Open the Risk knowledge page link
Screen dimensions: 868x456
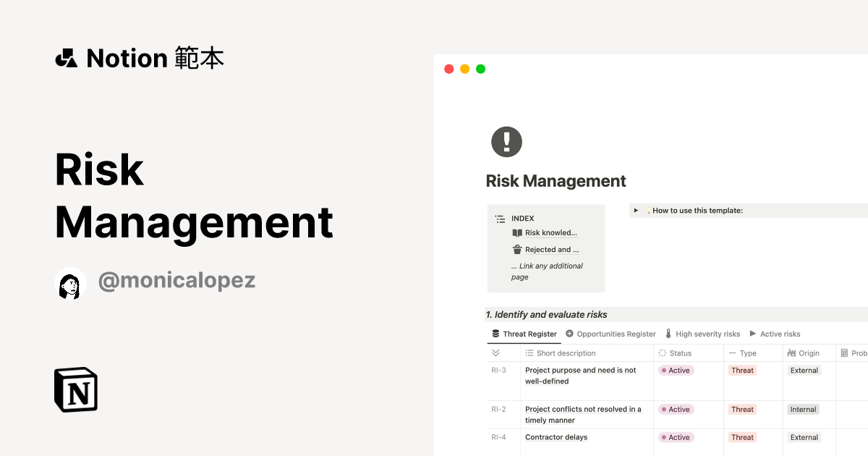tap(551, 232)
